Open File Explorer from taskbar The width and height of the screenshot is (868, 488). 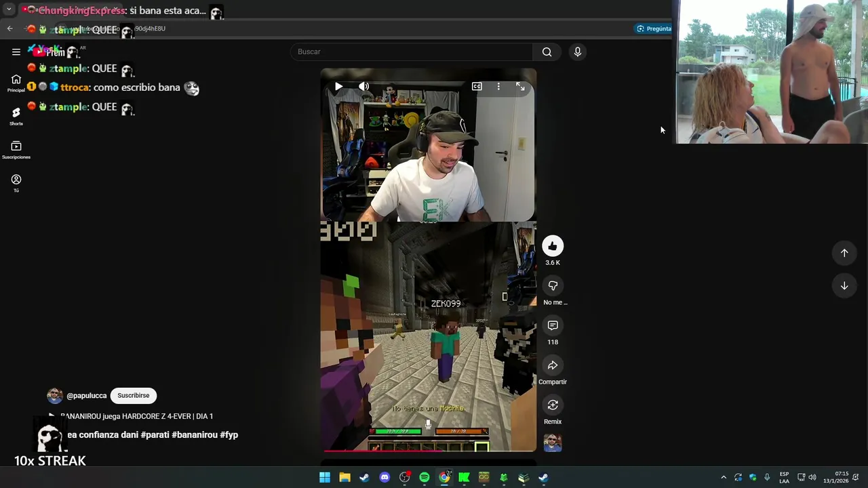tap(344, 478)
